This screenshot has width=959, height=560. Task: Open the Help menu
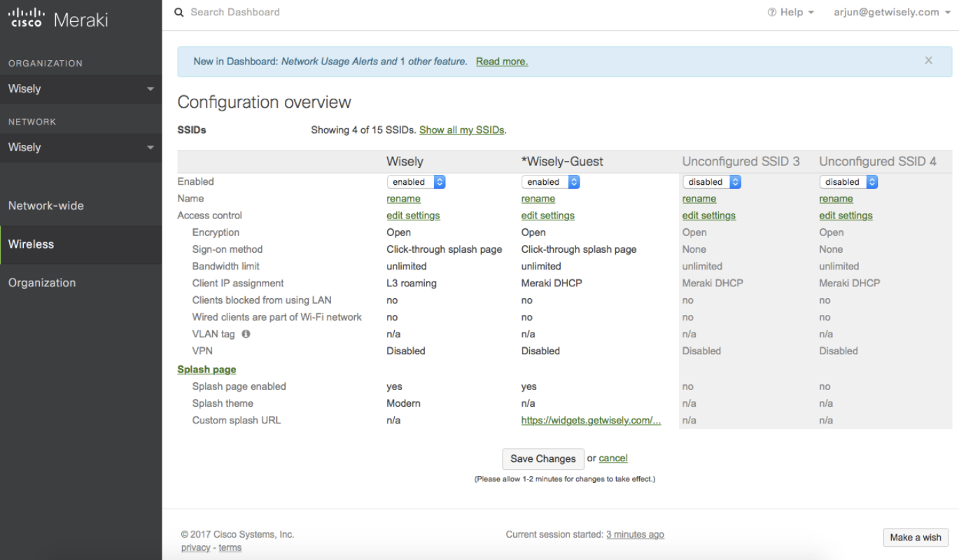[x=791, y=13]
